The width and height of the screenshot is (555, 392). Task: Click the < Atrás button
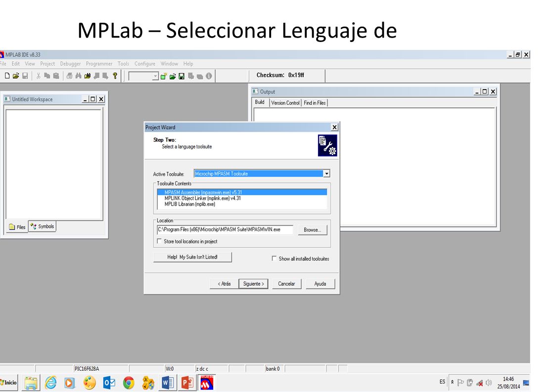coord(224,284)
